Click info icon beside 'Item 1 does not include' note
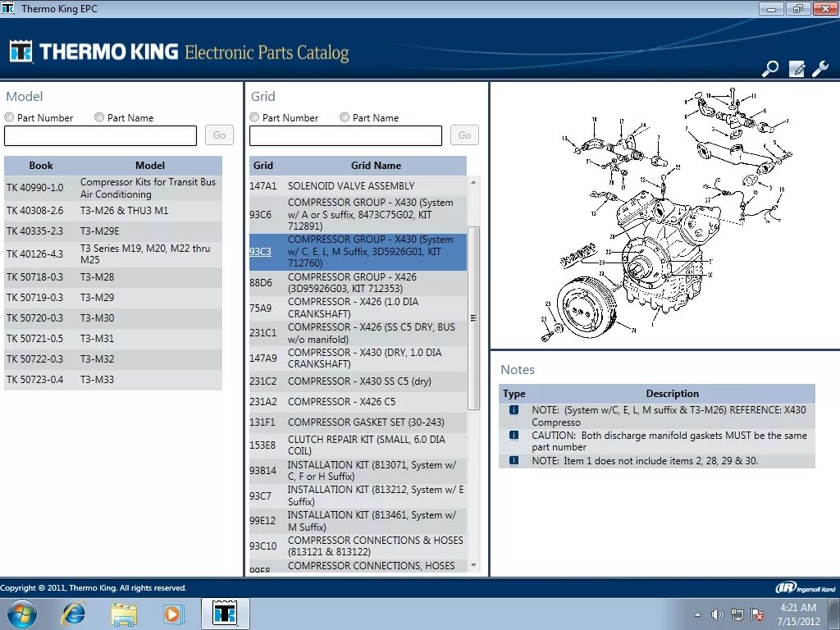Screen dimensions: 840x630 514,460
